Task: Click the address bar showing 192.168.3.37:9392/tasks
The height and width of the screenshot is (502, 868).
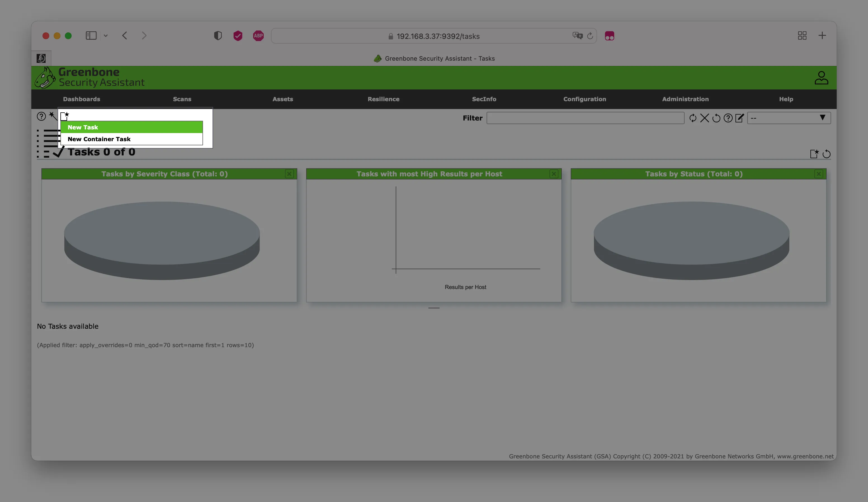Action: click(x=434, y=36)
